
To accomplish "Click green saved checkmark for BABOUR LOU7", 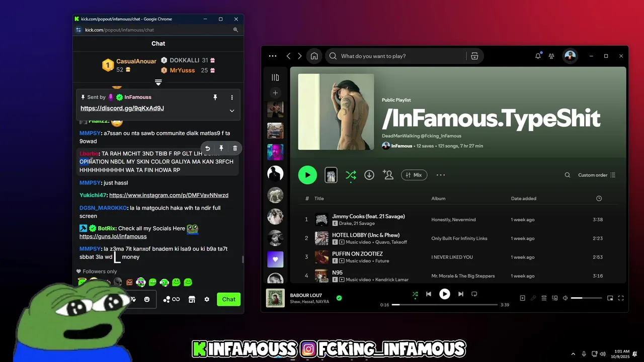I will pos(339,298).
